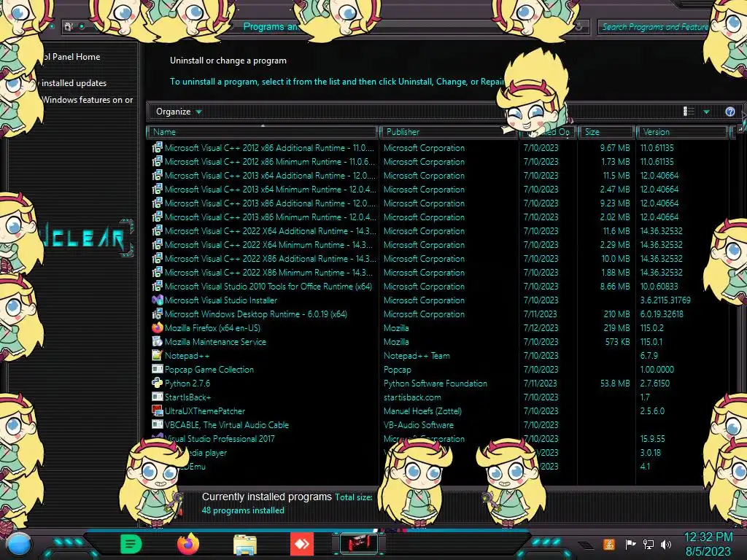Image resolution: width=747 pixels, height=560 pixels.
Task: Open File Explorer from the taskbar
Action: [245, 544]
